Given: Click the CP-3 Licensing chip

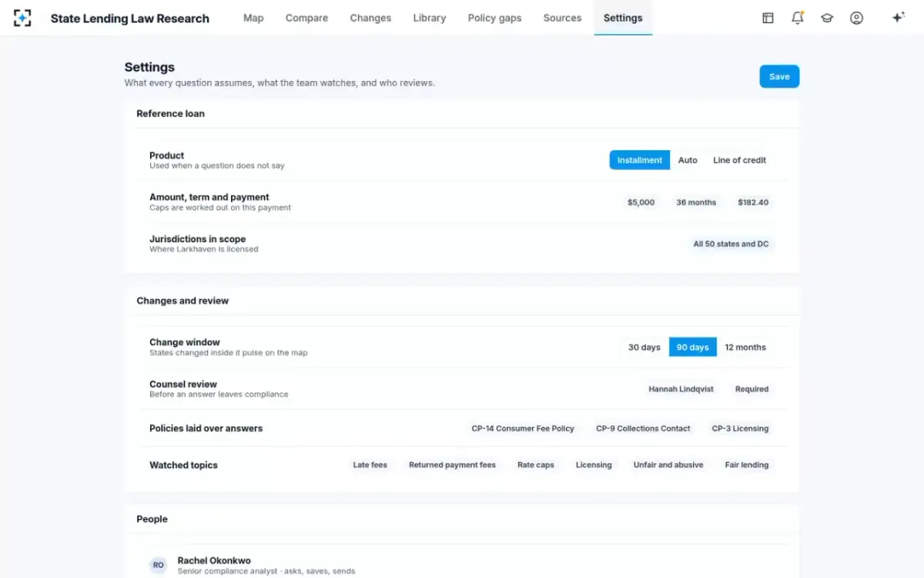Looking at the screenshot, I should click(740, 428).
